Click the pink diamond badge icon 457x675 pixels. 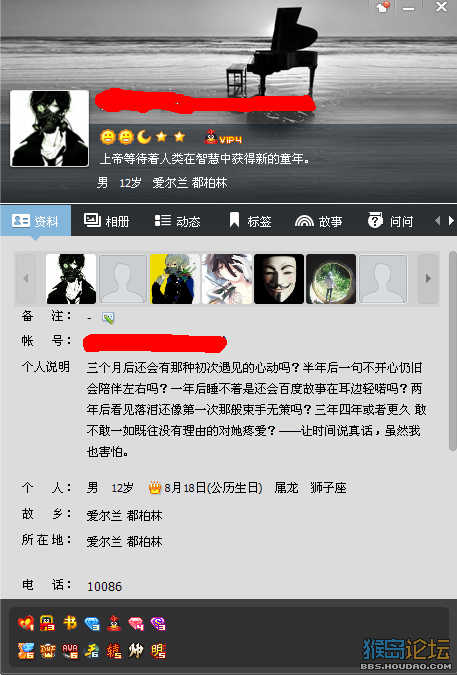click(x=136, y=623)
